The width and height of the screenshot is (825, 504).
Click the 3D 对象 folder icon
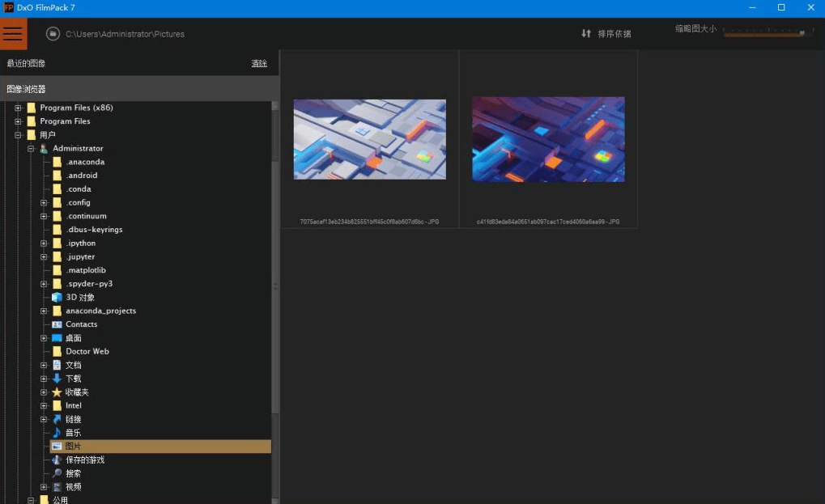point(57,298)
